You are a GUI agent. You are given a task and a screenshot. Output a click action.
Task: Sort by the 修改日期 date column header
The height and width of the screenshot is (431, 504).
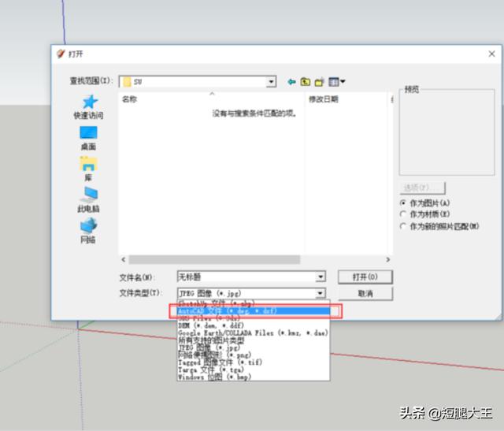pyautogui.click(x=346, y=99)
